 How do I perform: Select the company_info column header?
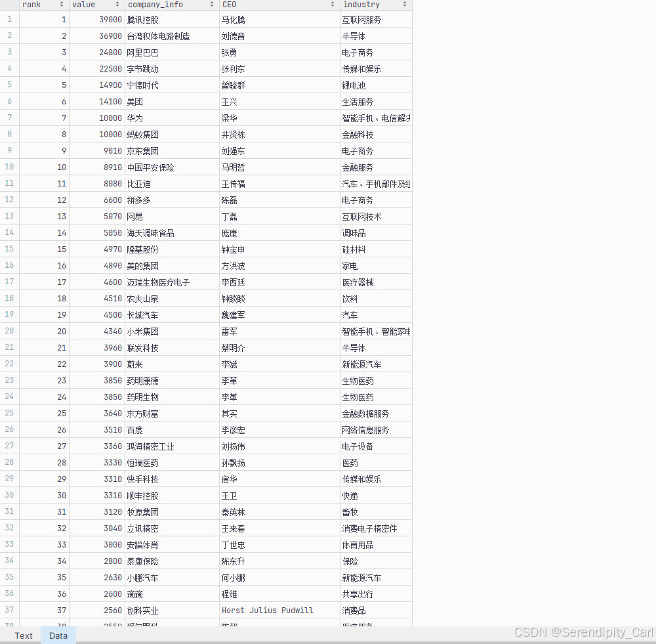[x=172, y=5]
